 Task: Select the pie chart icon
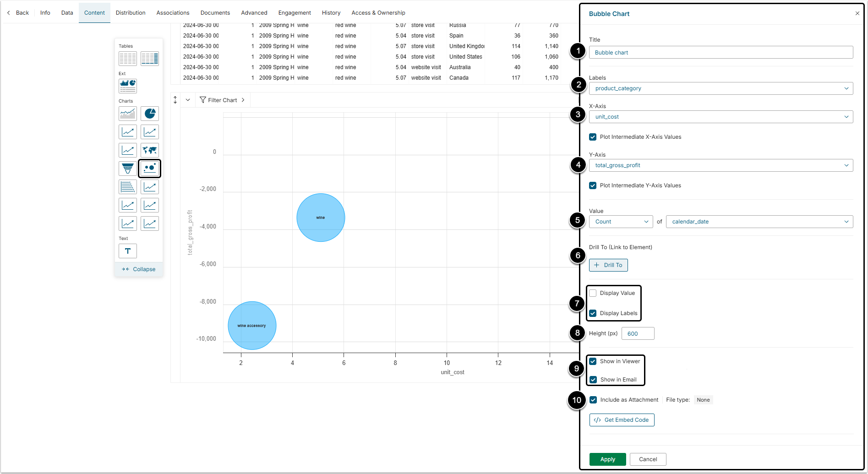click(x=150, y=114)
